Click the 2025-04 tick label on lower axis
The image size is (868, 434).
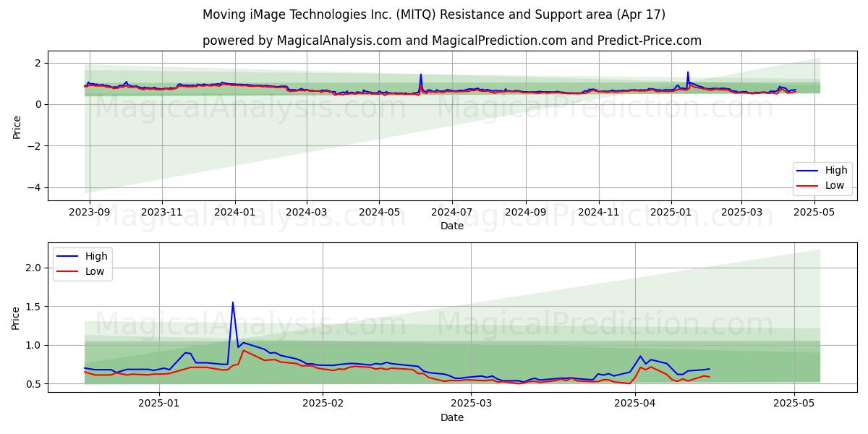click(636, 404)
